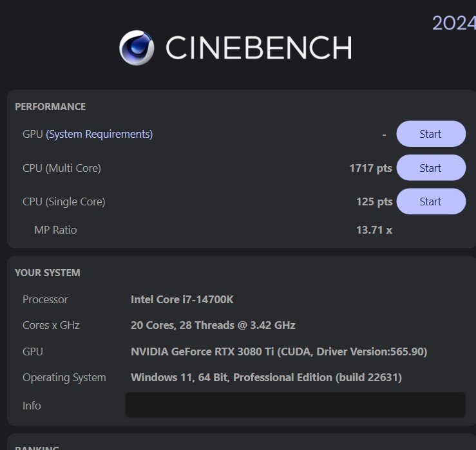The height and width of the screenshot is (450, 476).
Task: Click the MP Ratio row label
Action: point(55,230)
